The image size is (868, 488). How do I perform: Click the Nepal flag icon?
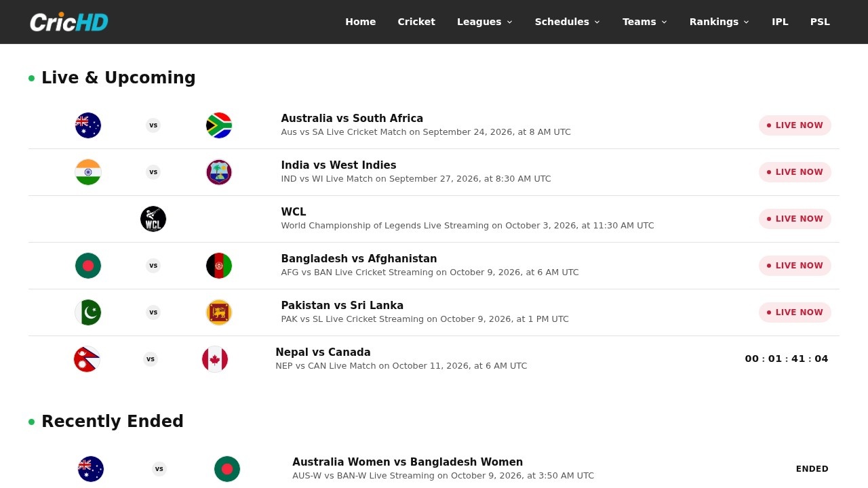pyautogui.click(x=87, y=359)
